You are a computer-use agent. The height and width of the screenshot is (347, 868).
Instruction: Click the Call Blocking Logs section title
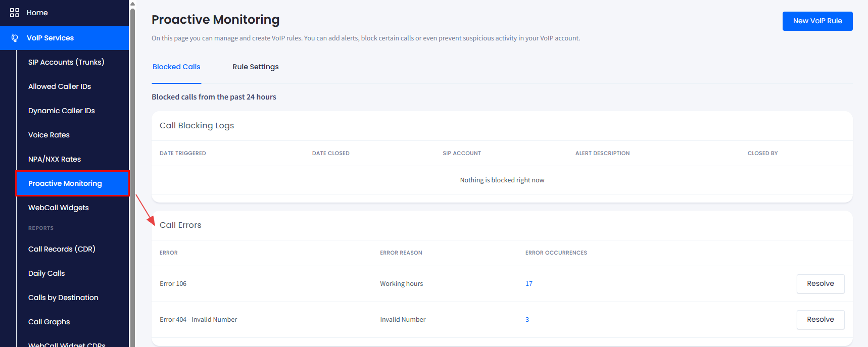tap(197, 126)
